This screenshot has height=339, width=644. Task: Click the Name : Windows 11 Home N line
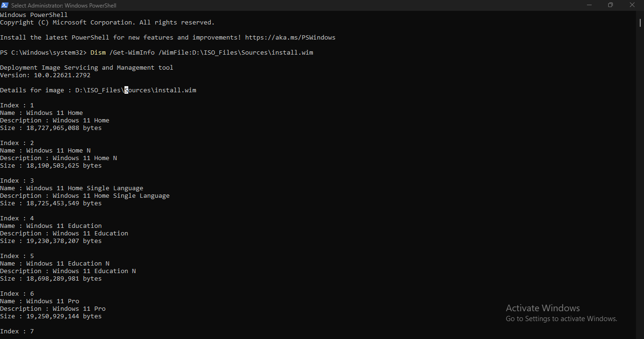tap(45, 150)
